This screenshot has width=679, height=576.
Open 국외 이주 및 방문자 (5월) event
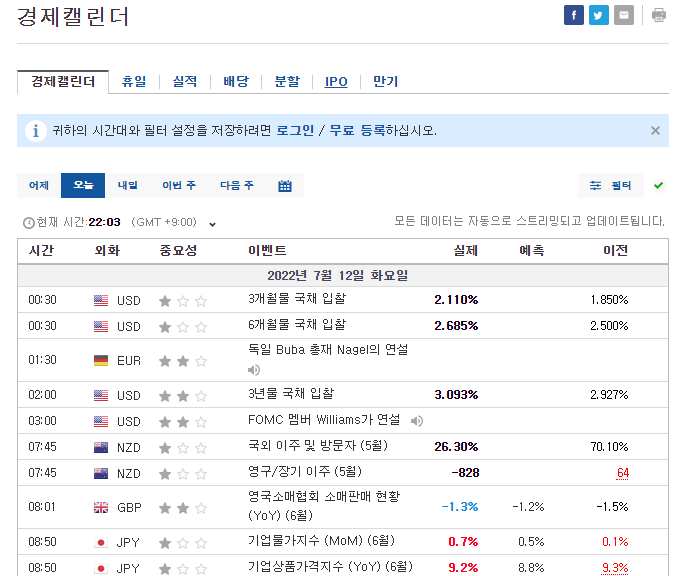[318, 446]
